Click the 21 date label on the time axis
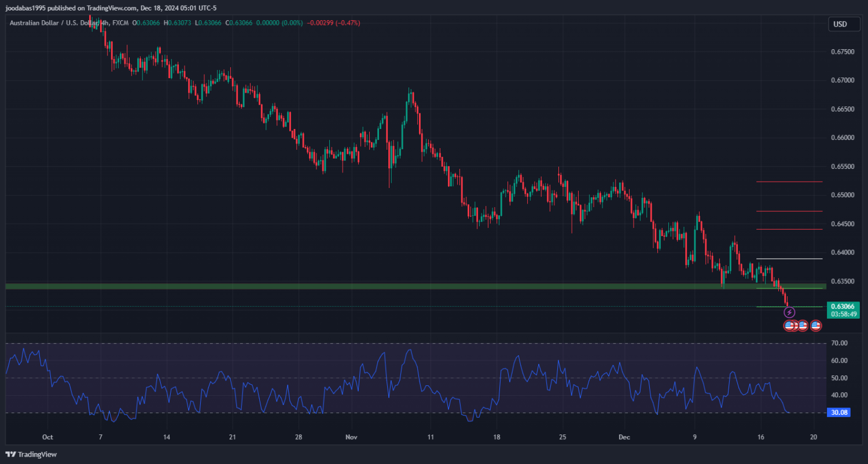 (x=232, y=437)
